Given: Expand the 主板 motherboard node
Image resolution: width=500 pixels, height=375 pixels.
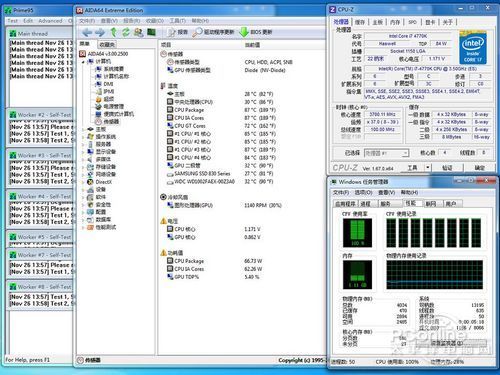Looking at the screenshot, I should pos(83,129).
